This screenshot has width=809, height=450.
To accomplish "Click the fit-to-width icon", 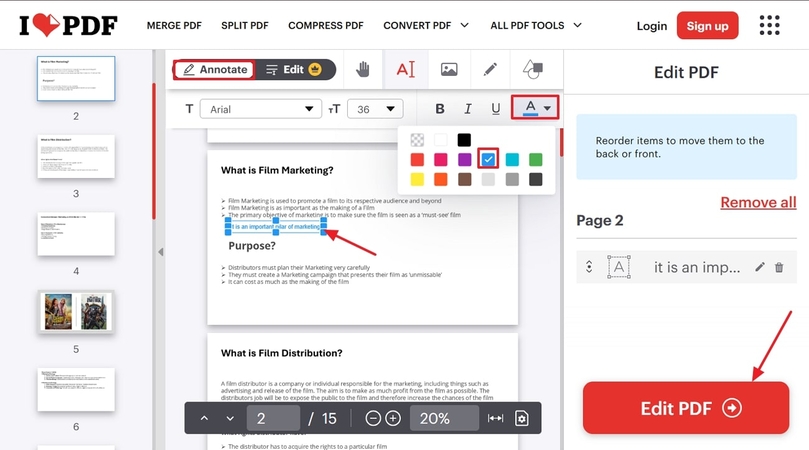I will (x=495, y=418).
